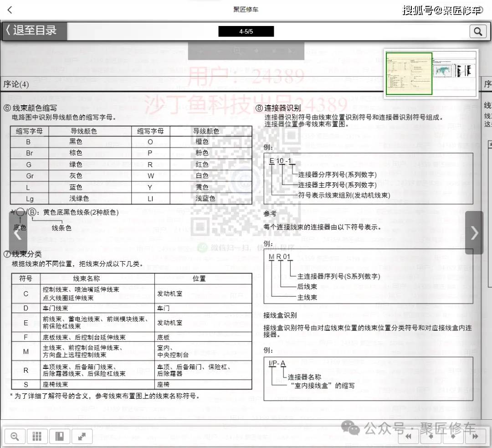The width and height of the screenshot is (492, 448).
Task: Click the text 连接器主序列号(系列数字)
Action: 337,185
